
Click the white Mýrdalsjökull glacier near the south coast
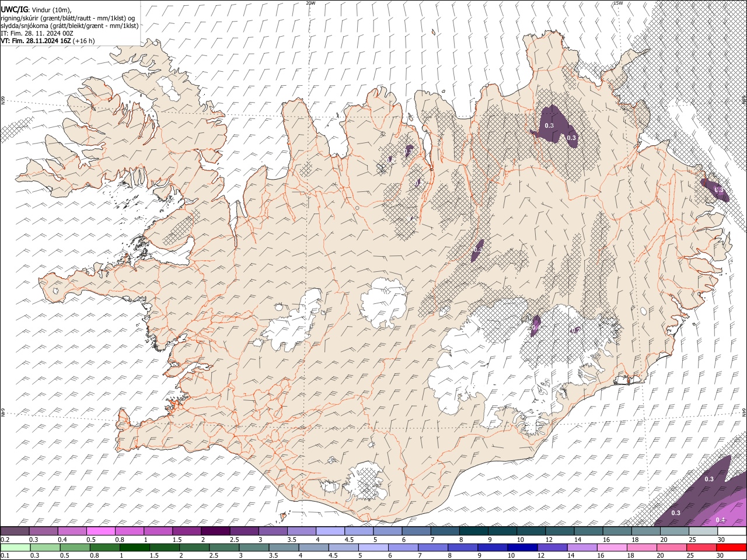pyautogui.click(x=366, y=482)
